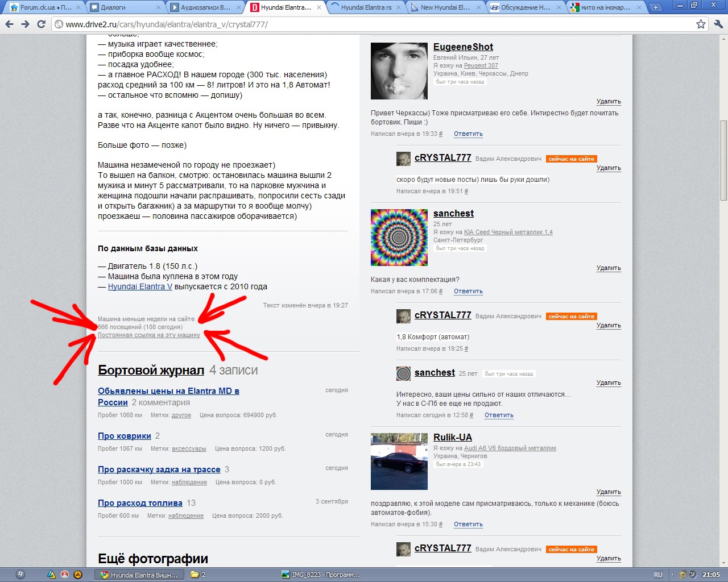Open the Про коврики journal entry

pos(125,436)
